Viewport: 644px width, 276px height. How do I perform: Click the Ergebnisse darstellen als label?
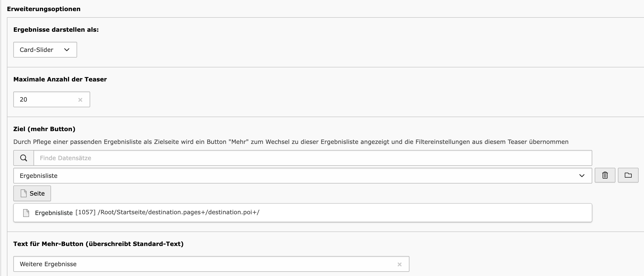pyautogui.click(x=56, y=30)
